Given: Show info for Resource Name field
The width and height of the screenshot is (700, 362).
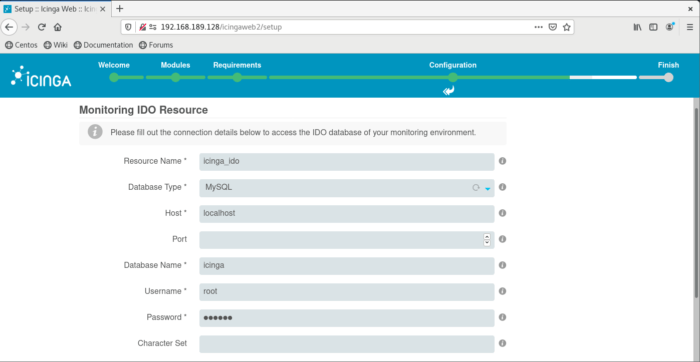Looking at the screenshot, I should tap(502, 161).
